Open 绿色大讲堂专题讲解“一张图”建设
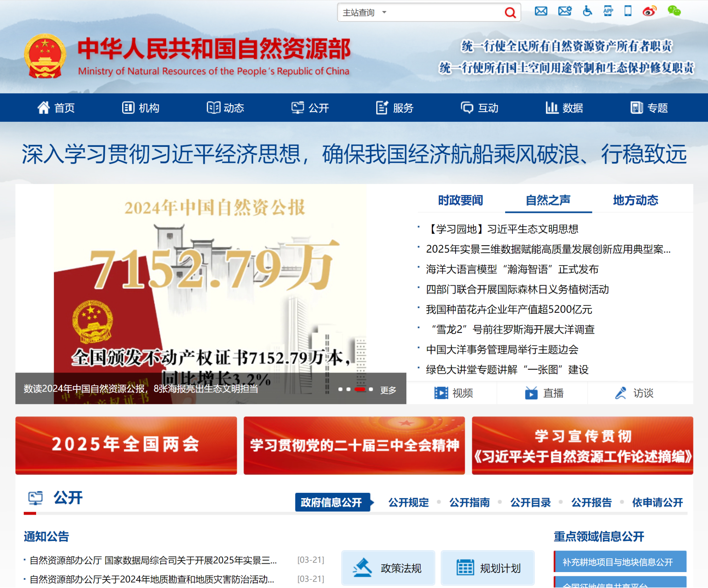 click(507, 370)
